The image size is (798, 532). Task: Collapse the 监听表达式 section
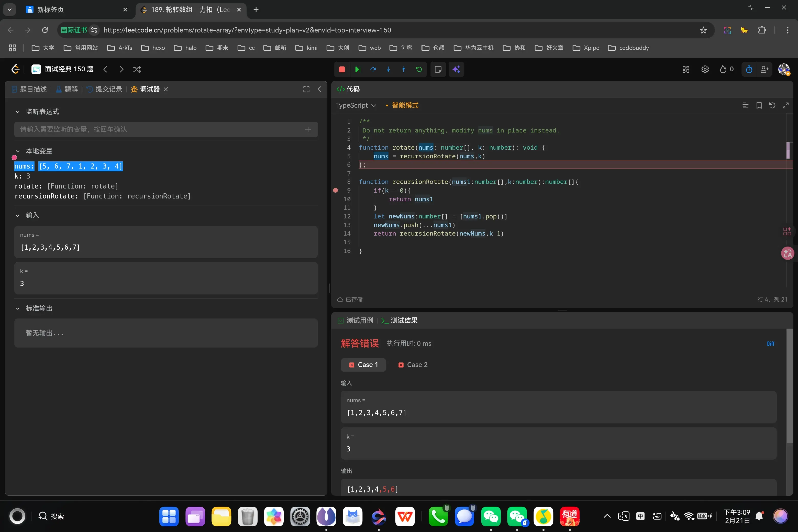click(18, 112)
